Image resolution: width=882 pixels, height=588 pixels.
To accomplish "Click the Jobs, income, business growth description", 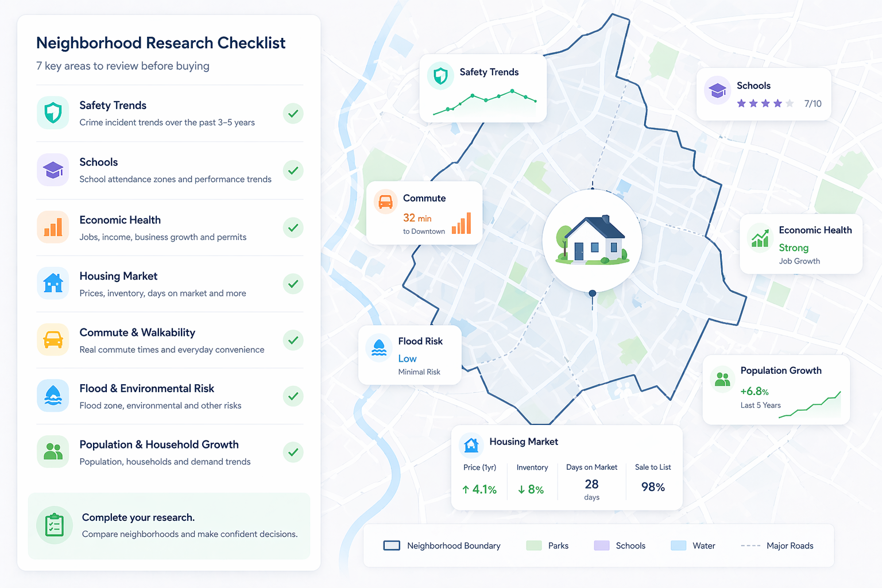I will (x=163, y=237).
